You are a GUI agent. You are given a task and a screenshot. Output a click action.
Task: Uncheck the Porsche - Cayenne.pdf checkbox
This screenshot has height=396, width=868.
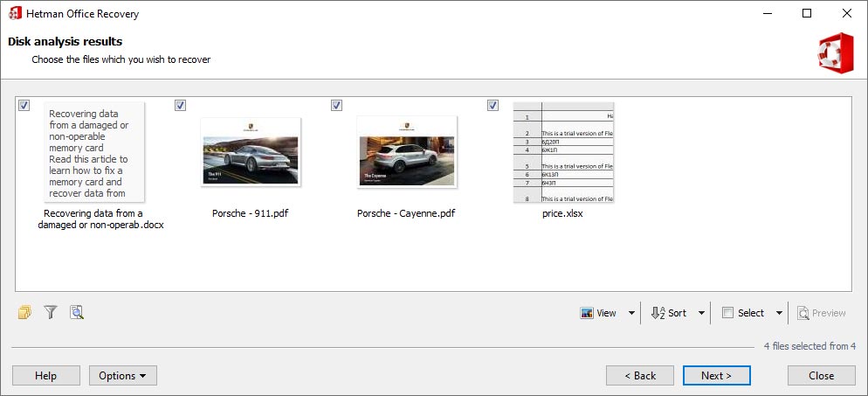pos(336,105)
